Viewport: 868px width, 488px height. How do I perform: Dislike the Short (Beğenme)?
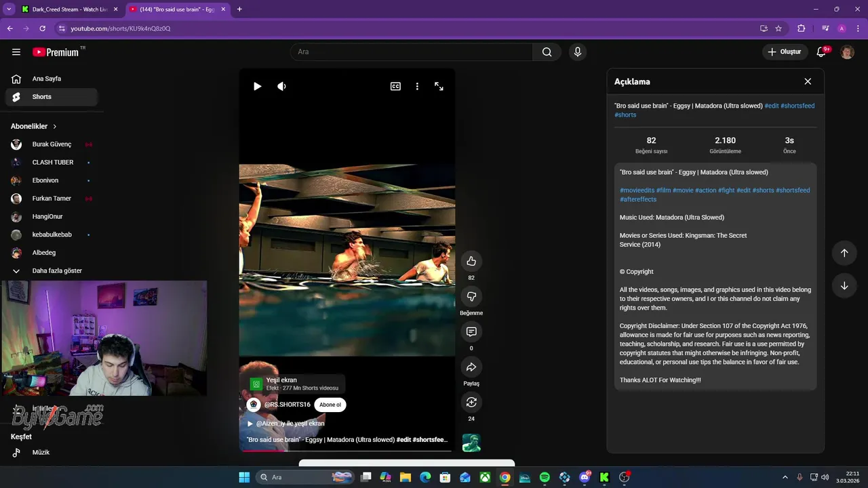471,296
